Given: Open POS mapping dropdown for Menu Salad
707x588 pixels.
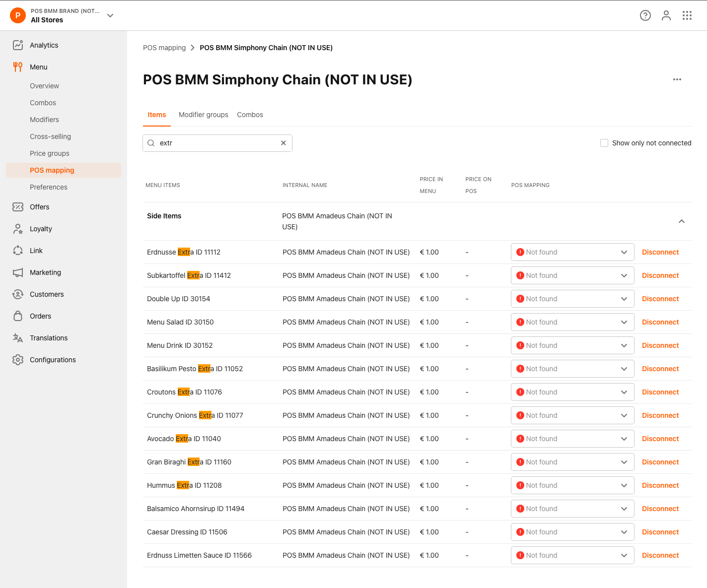Looking at the screenshot, I should (x=572, y=322).
